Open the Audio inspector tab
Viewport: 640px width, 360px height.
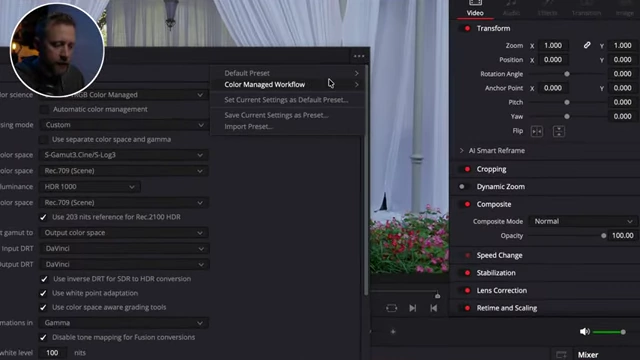tap(511, 9)
